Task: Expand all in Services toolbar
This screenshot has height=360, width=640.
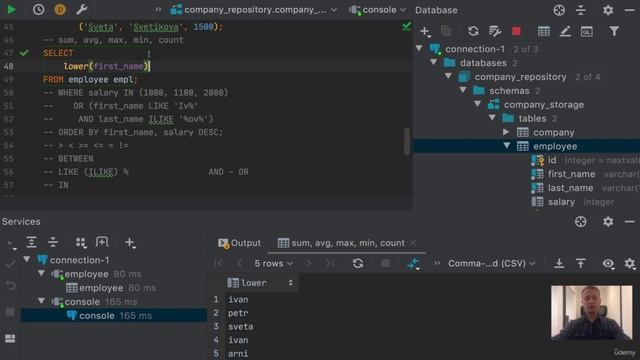Action: tap(31, 242)
